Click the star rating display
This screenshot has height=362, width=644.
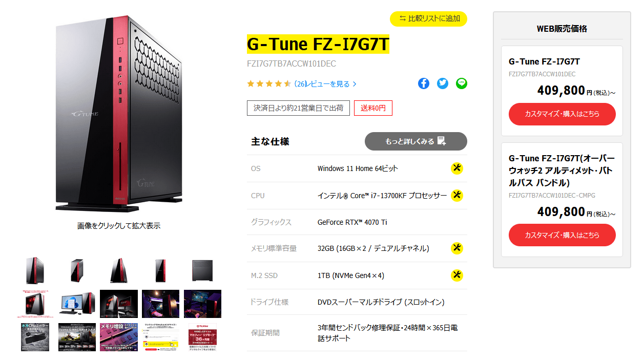tap(269, 84)
